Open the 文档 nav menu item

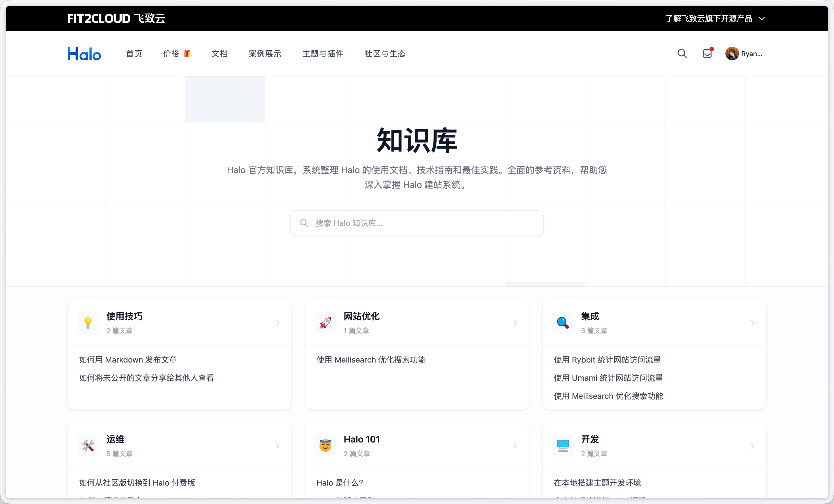point(219,54)
